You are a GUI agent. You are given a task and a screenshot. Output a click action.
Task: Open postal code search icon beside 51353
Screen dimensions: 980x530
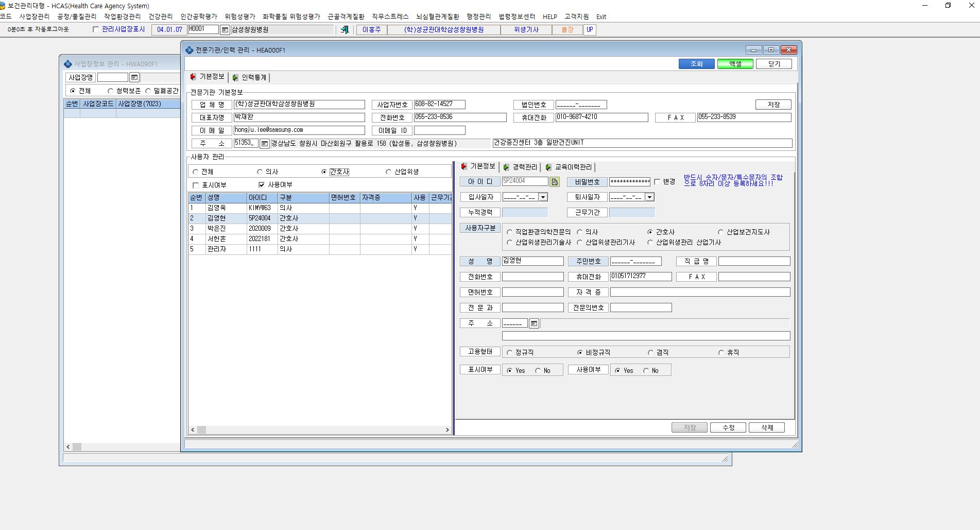coord(265,144)
